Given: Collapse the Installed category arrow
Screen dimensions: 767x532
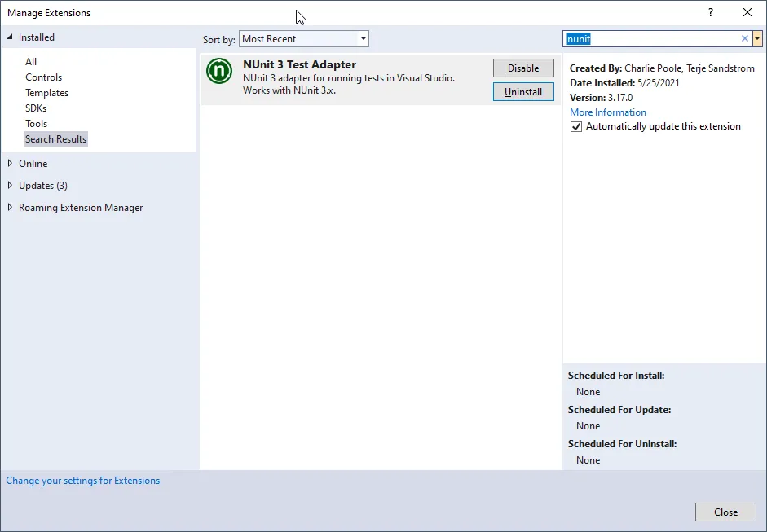Looking at the screenshot, I should pos(10,37).
